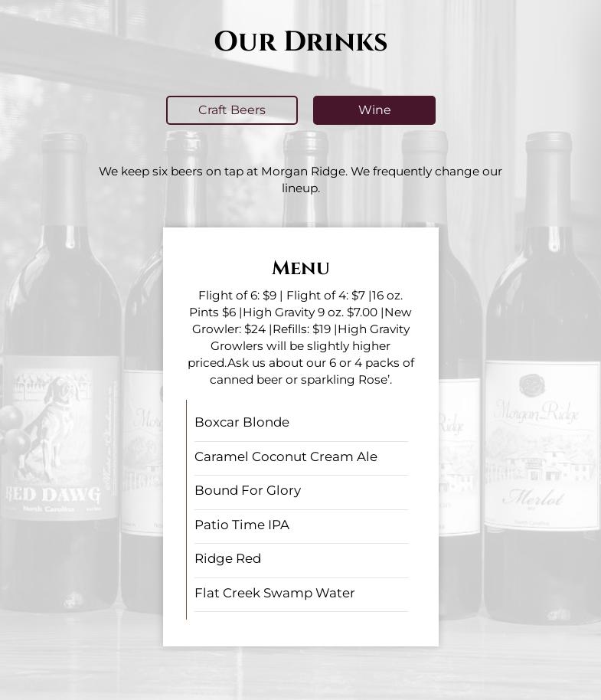Image resolution: width=601 pixels, height=700 pixels.
Task: Switch to the Wine tab
Action: (x=374, y=110)
